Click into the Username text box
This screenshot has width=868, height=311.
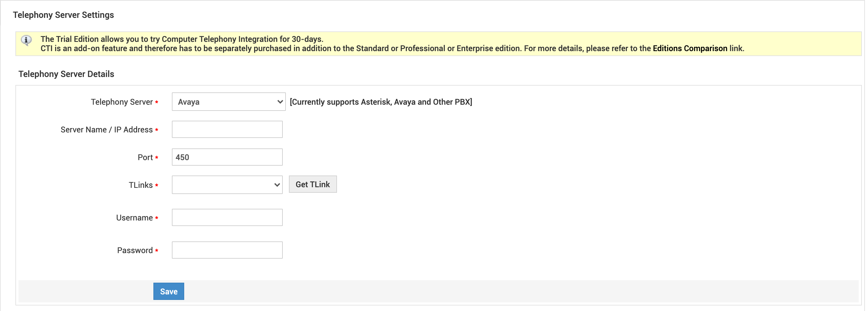pyautogui.click(x=227, y=217)
